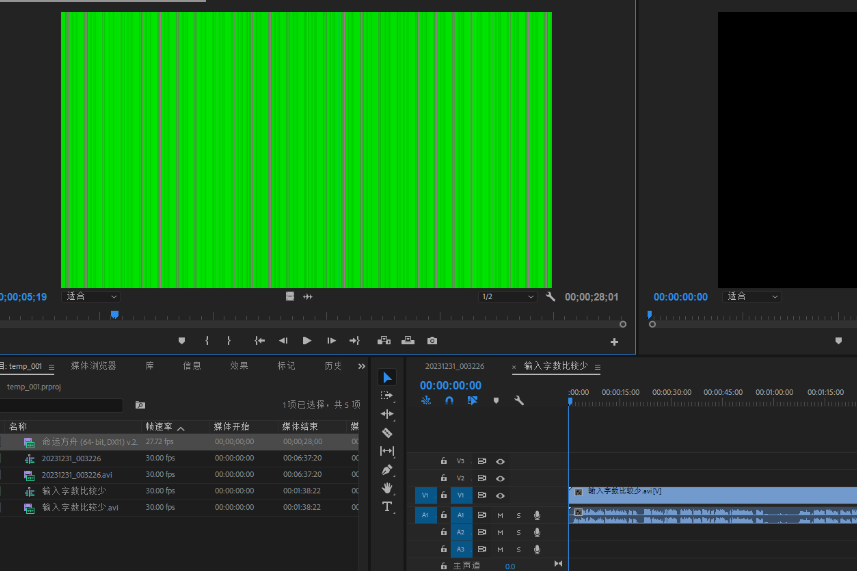This screenshot has height=571, width=857.
Task: Hide track V3 output with eye icon
Action: point(500,462)
